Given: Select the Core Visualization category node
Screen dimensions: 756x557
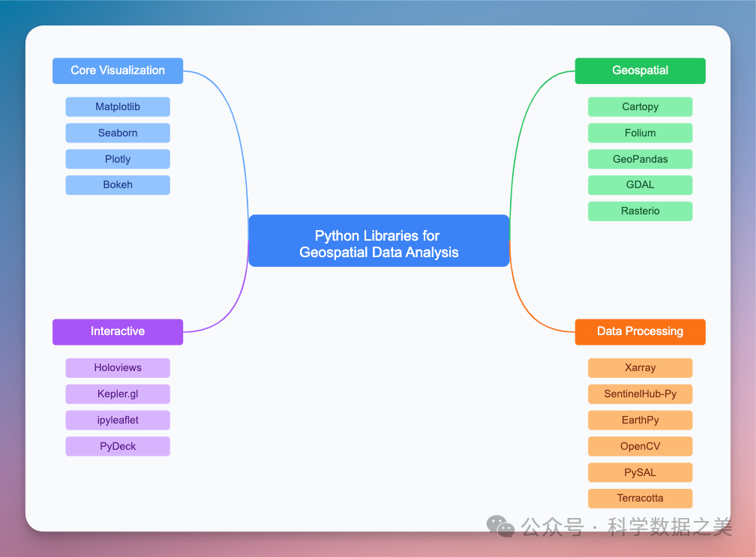Looking at the screenshot, I should tap(118, 70).
